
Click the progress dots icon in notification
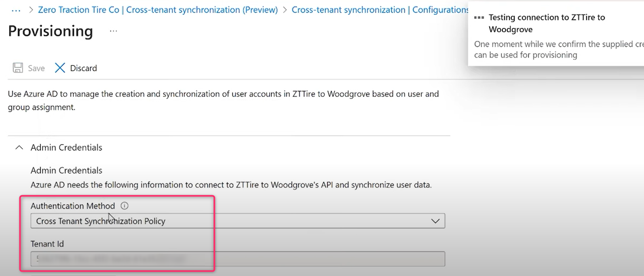479,18
